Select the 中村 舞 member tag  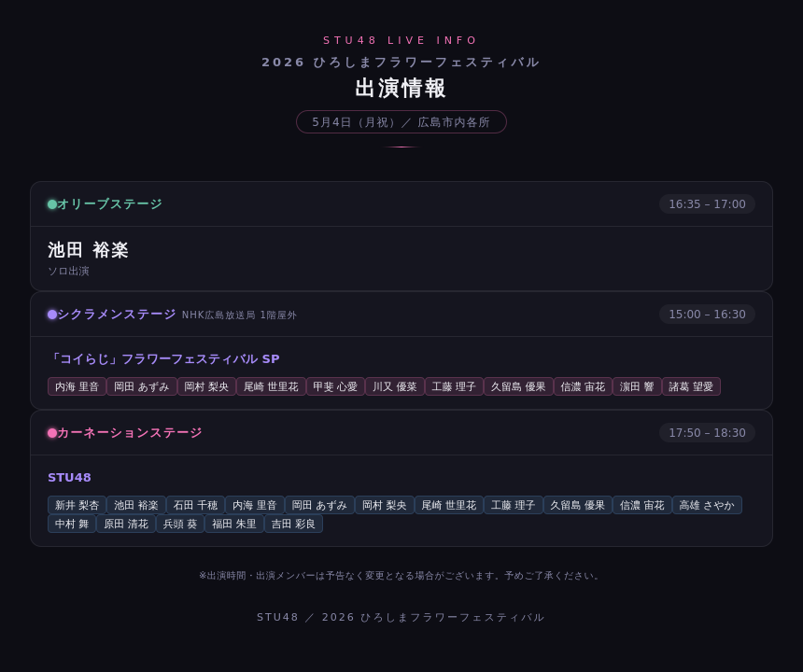tap(72, 524)
